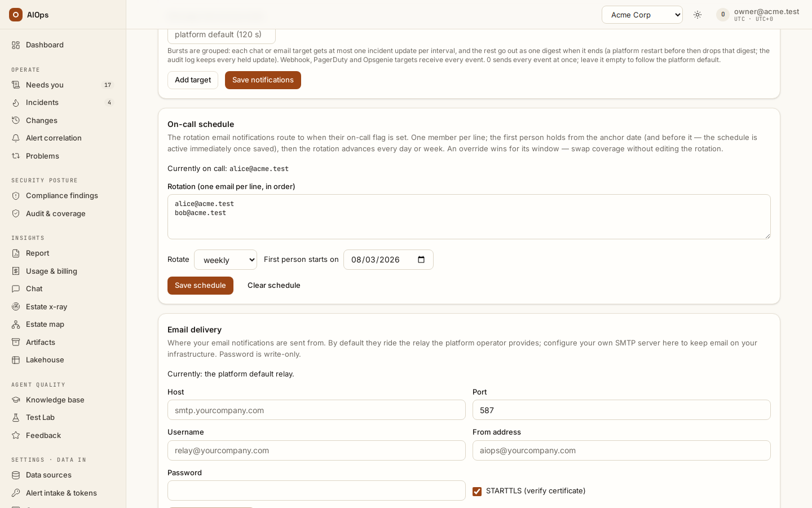
Task: Click the Audit & coverage shield icon
Action: (16, 214)
